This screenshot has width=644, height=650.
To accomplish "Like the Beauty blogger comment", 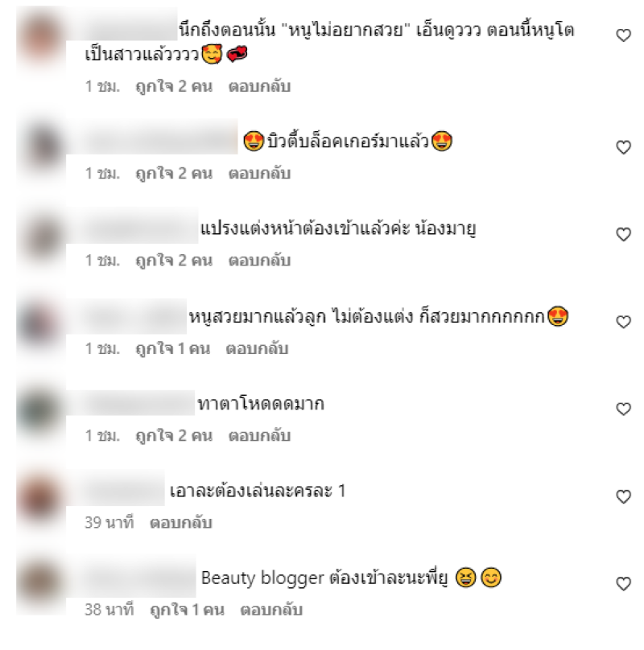I will pos(623,583).
